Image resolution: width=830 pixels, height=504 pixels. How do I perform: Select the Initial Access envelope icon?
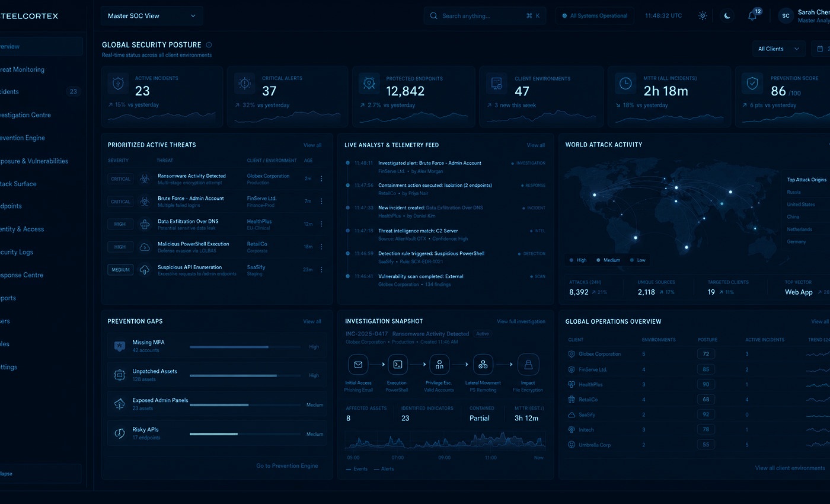click(358, 365)
